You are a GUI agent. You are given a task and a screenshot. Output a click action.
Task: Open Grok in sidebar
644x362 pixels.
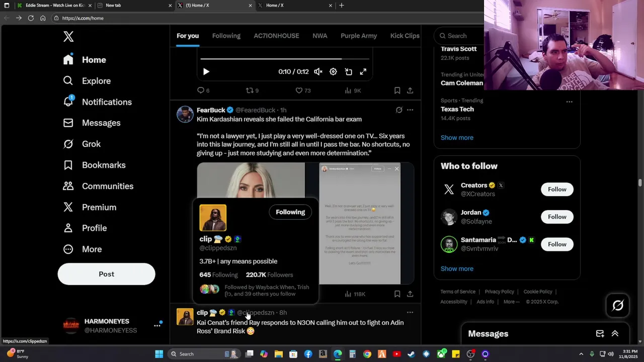point(82,144)
